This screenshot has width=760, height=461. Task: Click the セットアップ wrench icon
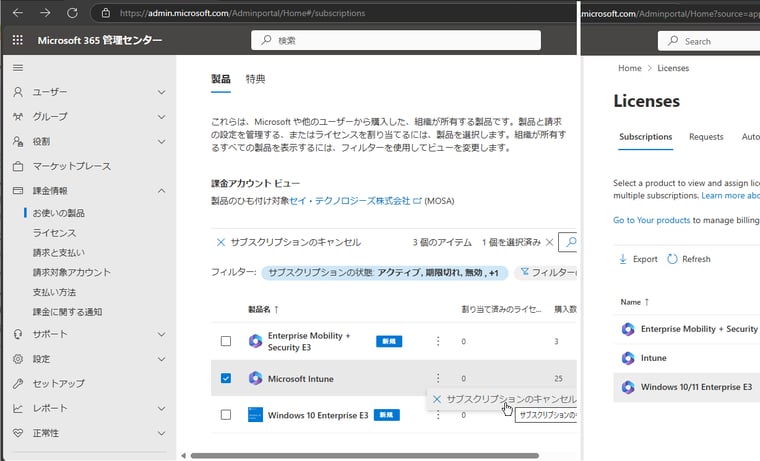(x=18, y=383)
